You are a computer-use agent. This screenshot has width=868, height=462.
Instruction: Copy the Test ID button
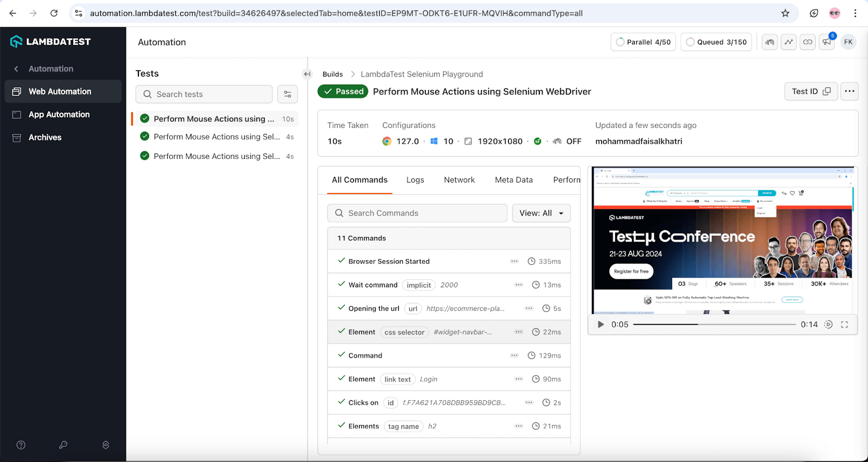[810, 92]
